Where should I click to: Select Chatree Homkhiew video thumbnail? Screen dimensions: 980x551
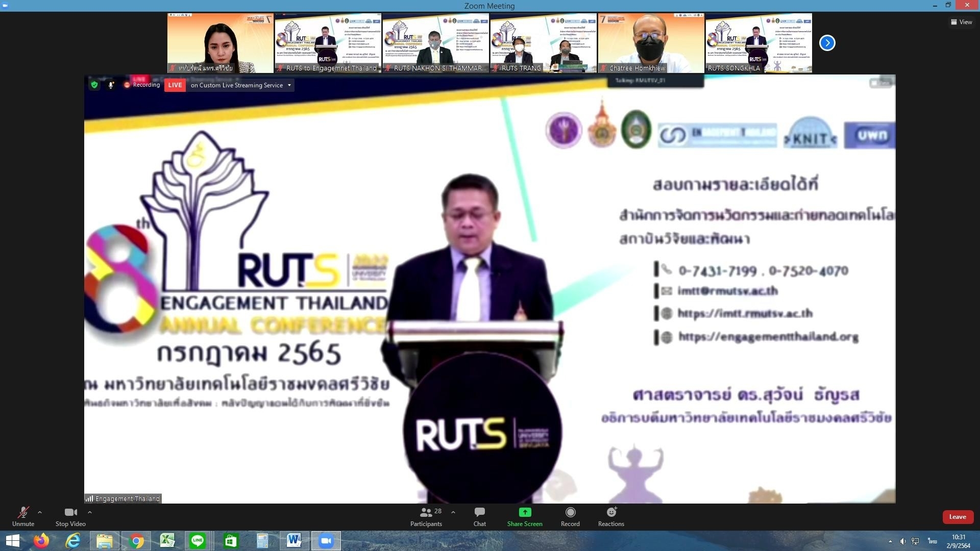(x=651, y=43)
